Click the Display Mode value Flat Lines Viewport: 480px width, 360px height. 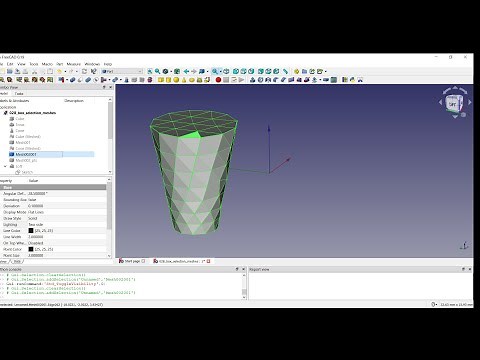(x=36, y=212)
